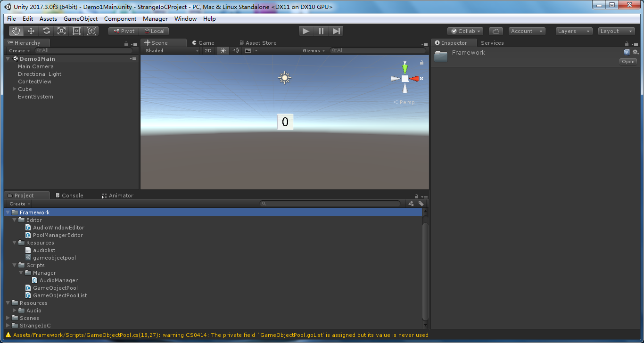Collapse the Demo1Main scene
Screen dimensions: 644x343
click(8, 59)
